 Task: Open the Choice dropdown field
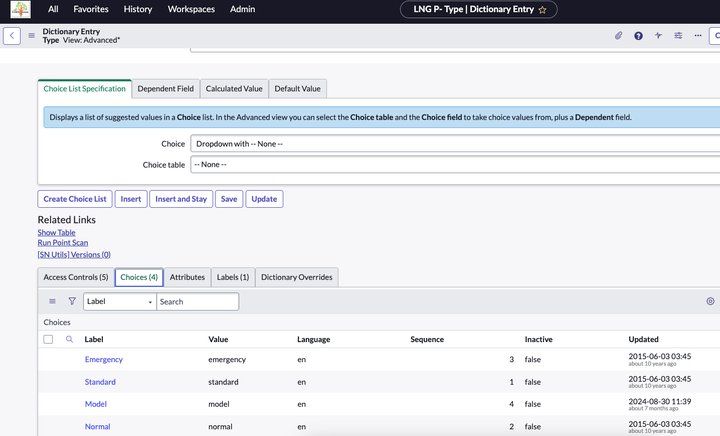455,144
